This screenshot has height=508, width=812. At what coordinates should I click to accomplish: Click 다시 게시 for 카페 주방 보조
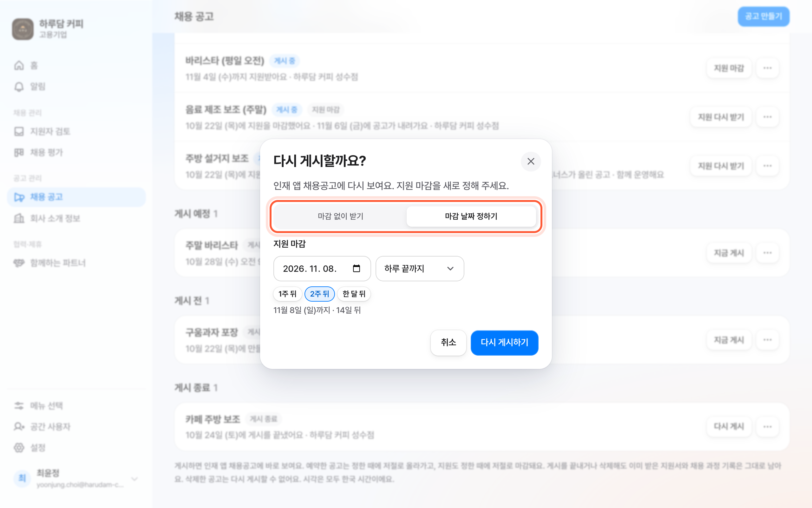[729, 426]
